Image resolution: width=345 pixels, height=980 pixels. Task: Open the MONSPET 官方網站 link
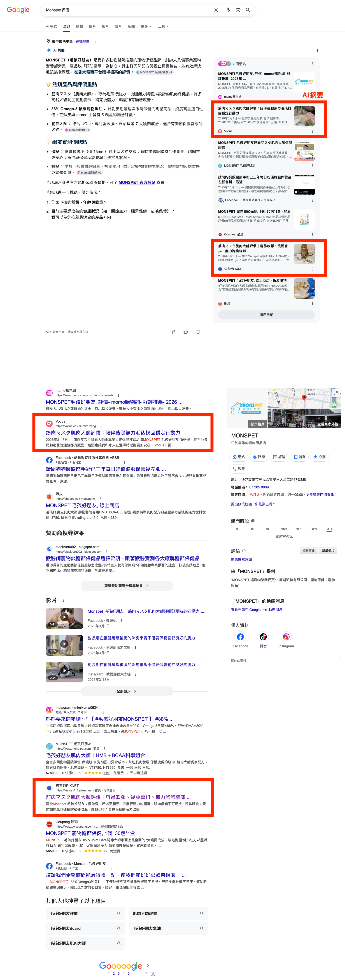[137, 183]
